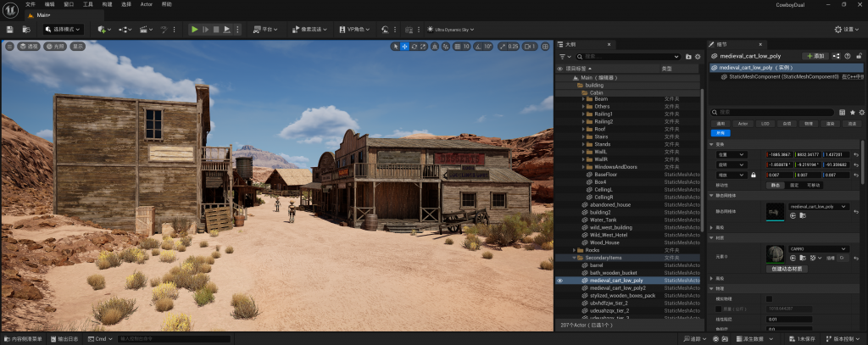The image size is (868, 345).
Task: Click the 创建动态材质 button
Action: coord(789,268)
